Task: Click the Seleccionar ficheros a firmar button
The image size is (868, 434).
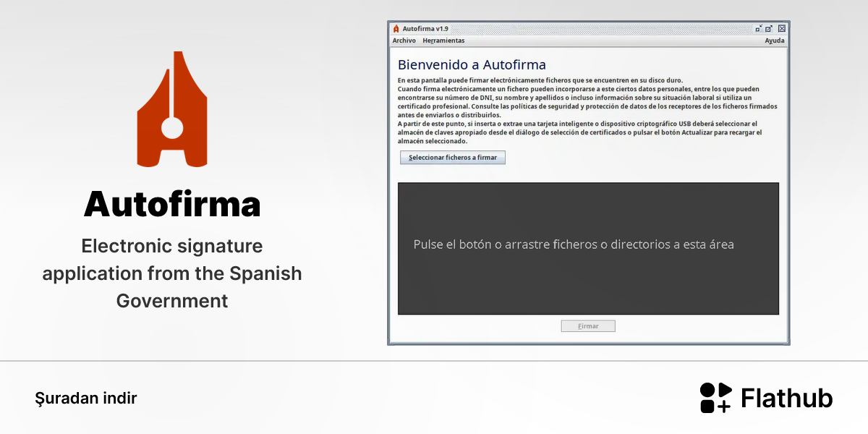Action: [453, 158]
